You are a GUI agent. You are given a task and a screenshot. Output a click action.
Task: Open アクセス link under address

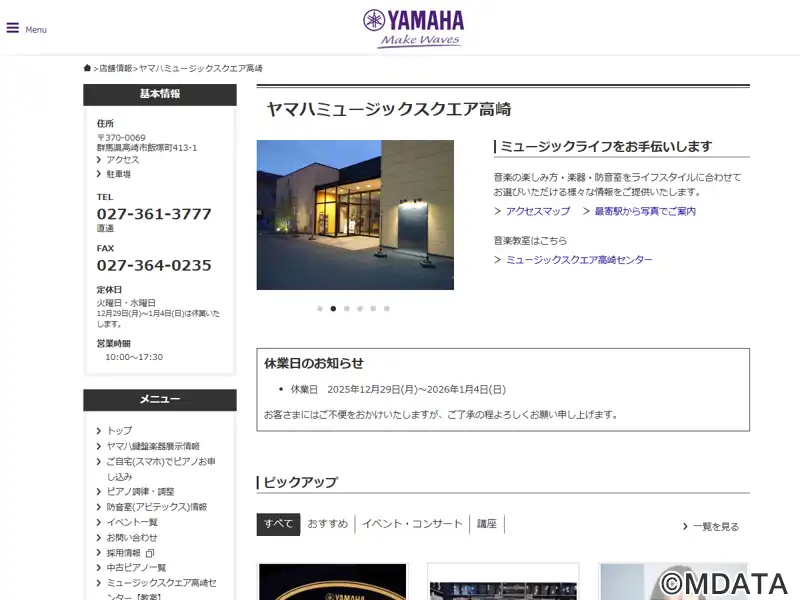click(122, 160)
